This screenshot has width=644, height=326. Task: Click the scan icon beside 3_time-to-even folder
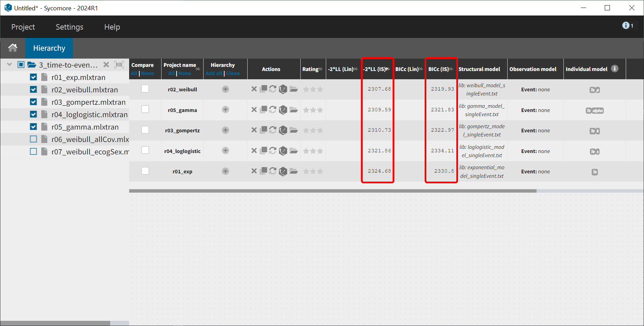coord(119,65)
